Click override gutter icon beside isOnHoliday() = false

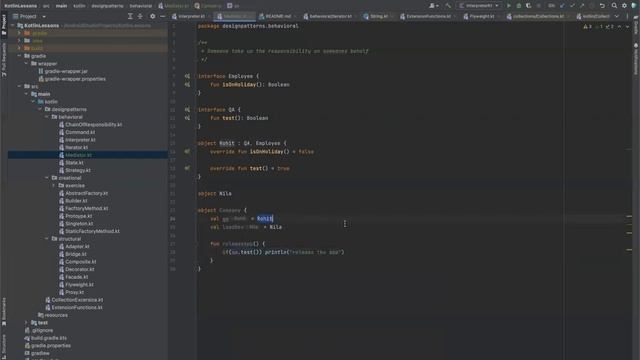[x=187, y=151]
